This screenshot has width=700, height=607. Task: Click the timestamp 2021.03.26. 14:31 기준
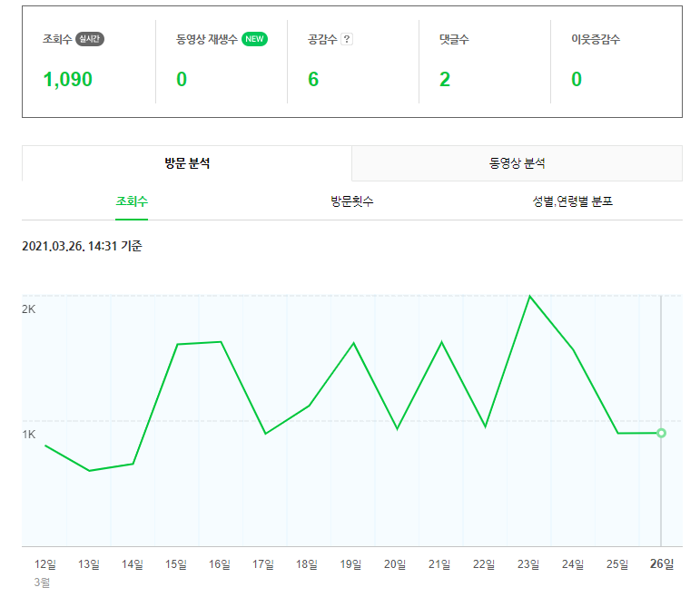[x=82, y=246]
